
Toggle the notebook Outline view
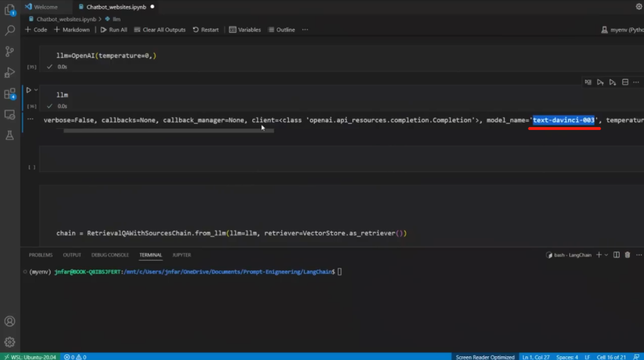tap(281, 30)
